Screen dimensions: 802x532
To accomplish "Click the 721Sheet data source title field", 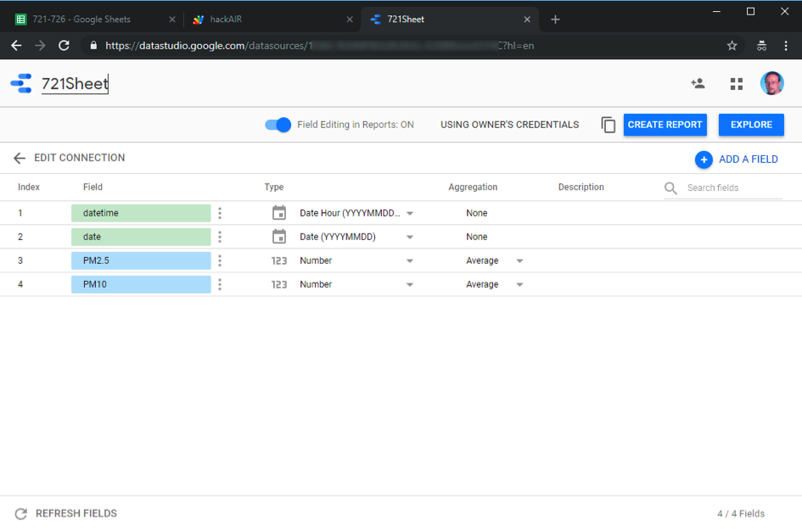I will click(x=76, y=84).
